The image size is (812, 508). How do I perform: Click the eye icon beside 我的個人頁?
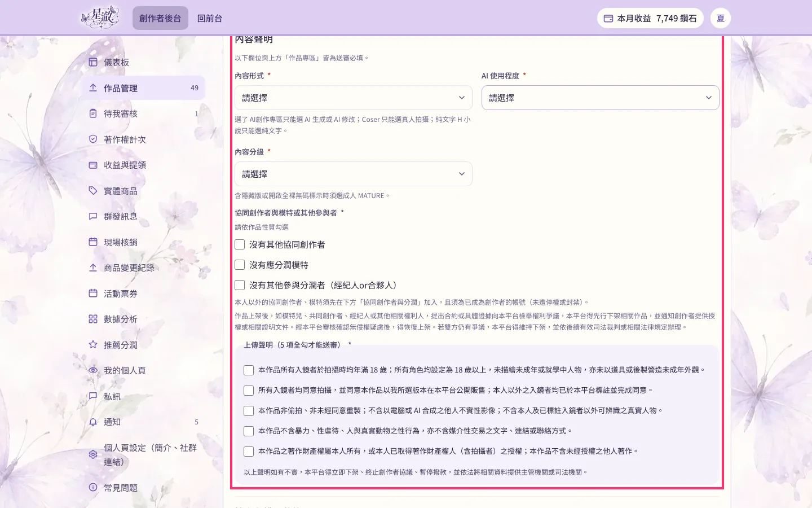click(93, 370)
